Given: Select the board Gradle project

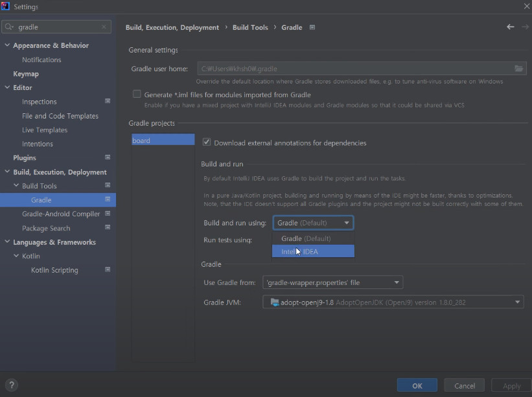Looking at the screenshot, I should [163, 140].
